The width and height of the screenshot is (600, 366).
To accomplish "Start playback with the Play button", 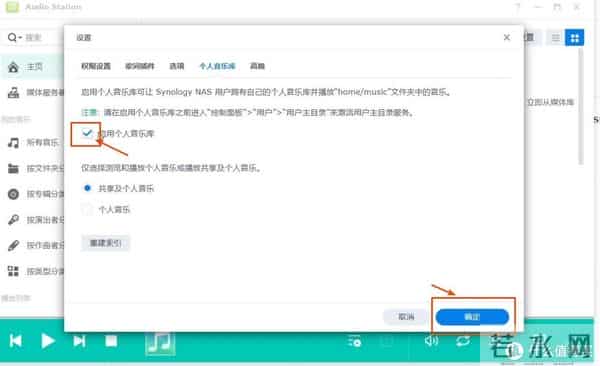I will pos(47,341).
